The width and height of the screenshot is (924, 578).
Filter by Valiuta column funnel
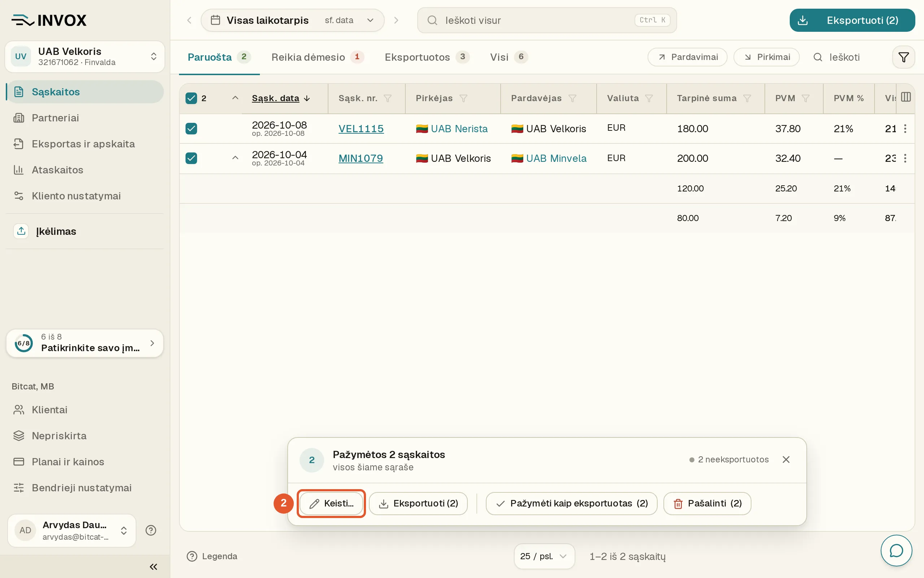pyautogui.click(x=649, y=99)
